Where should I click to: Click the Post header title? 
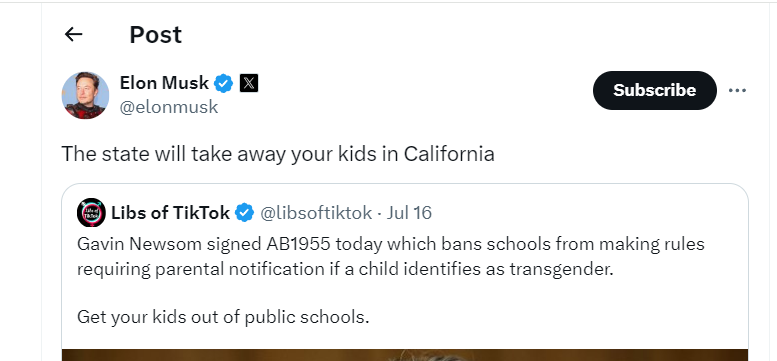point(156,35)
